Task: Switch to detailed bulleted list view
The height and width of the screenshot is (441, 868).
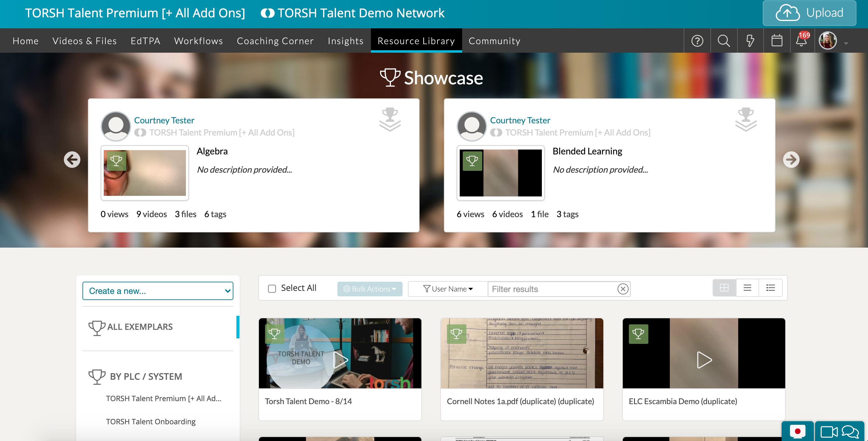Action: pyautogui.click(x=771, y=288)
